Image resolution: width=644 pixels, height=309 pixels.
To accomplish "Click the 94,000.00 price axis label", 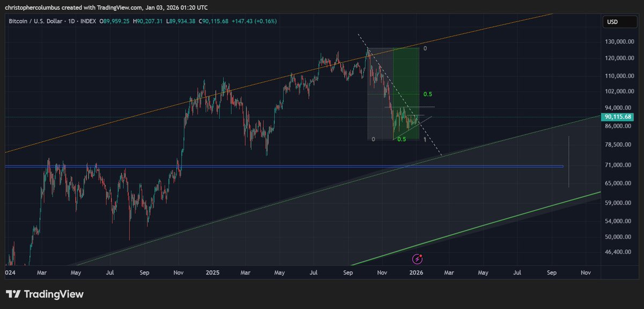I will (x=619, y=107).
